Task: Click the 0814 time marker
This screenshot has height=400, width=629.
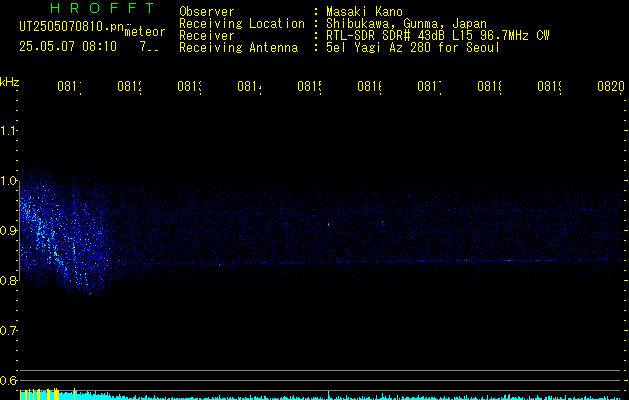Action: 249,86
